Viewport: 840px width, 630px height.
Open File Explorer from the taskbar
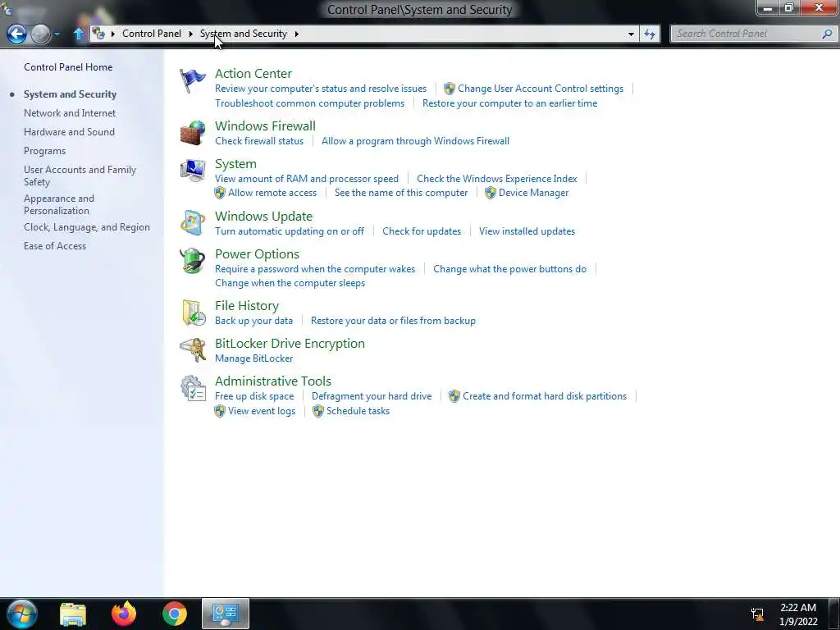[73, 614]
